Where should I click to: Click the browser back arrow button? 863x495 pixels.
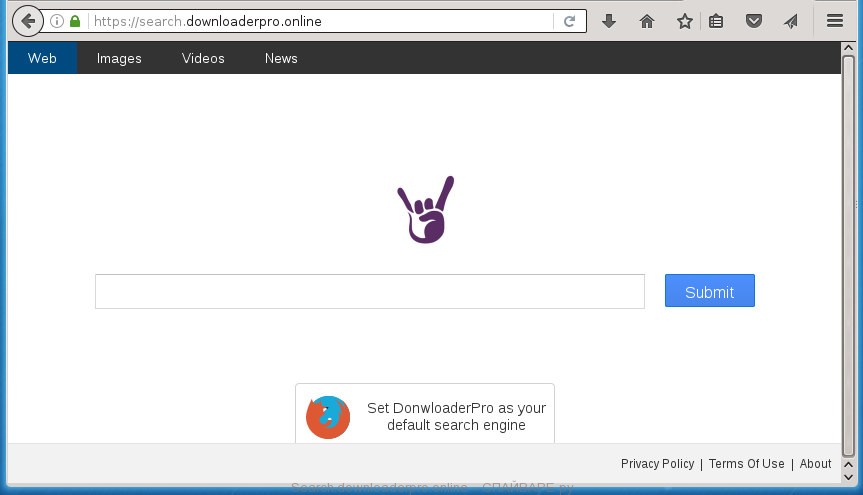pyautogui.click(x=27, y=21)
